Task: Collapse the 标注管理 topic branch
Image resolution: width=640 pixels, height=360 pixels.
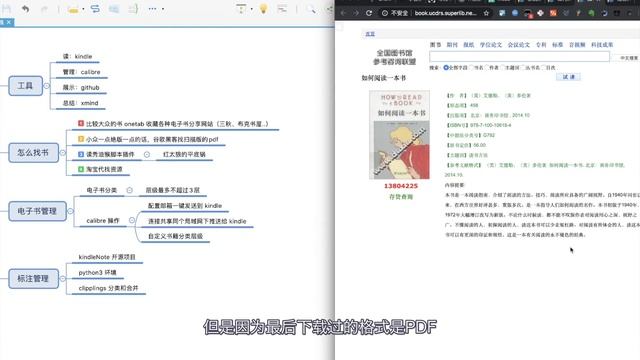Action: 62,278
